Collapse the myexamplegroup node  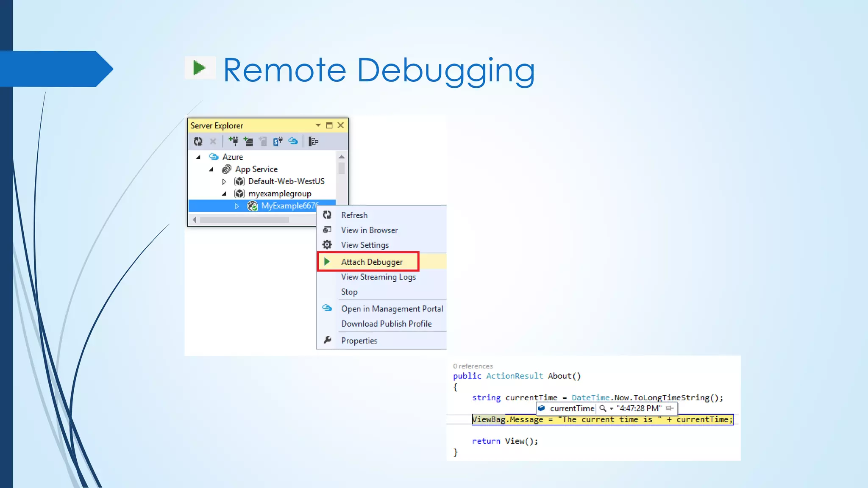pyautogui.click(x=224, y=194)
